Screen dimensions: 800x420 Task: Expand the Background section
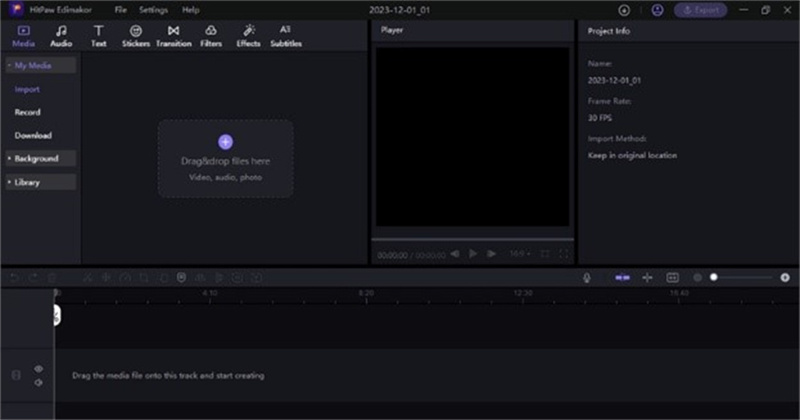click(x=41, y=158)
